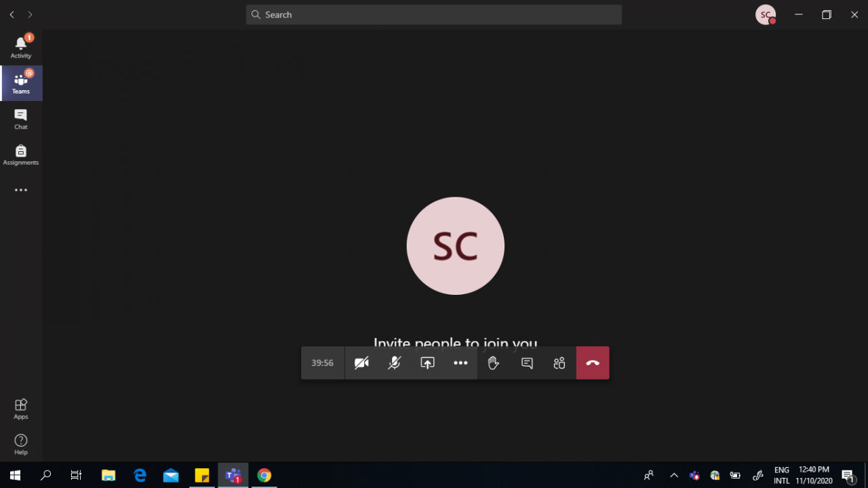The height and width of the screenshot is (488, 868).
Task: Go back using the back arrow
Action: click(x=12, y=15)
